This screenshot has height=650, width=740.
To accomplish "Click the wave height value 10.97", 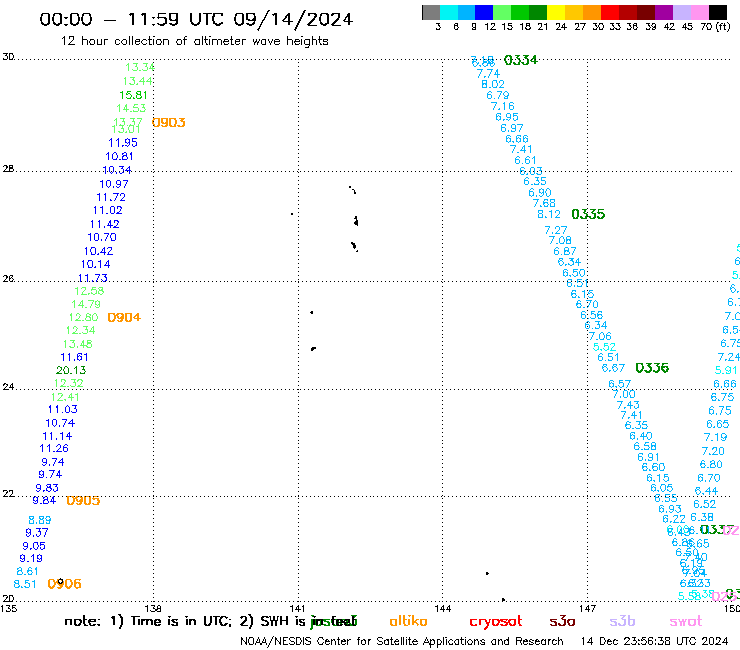I will pyautogui.click(x=114, y=185).
